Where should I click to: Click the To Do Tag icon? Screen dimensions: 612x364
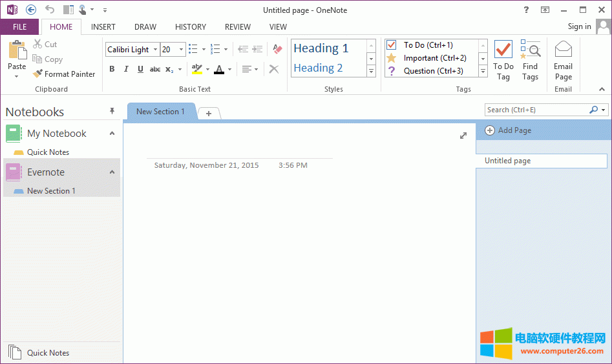503,50
